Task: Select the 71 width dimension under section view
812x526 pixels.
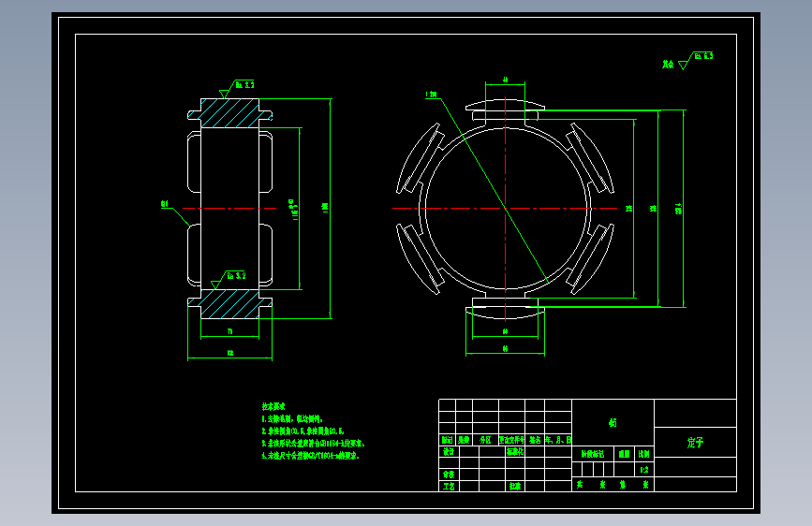Action: click(x=230, y=331)
